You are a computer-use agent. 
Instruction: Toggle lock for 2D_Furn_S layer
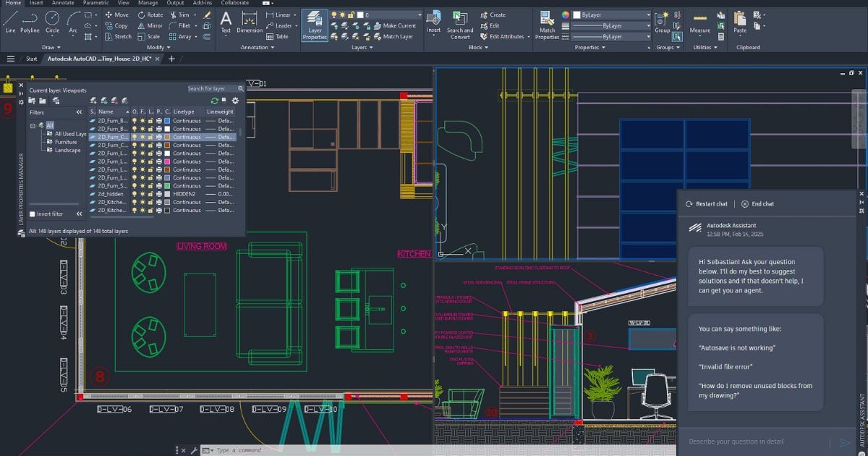[x=150, y=186]
